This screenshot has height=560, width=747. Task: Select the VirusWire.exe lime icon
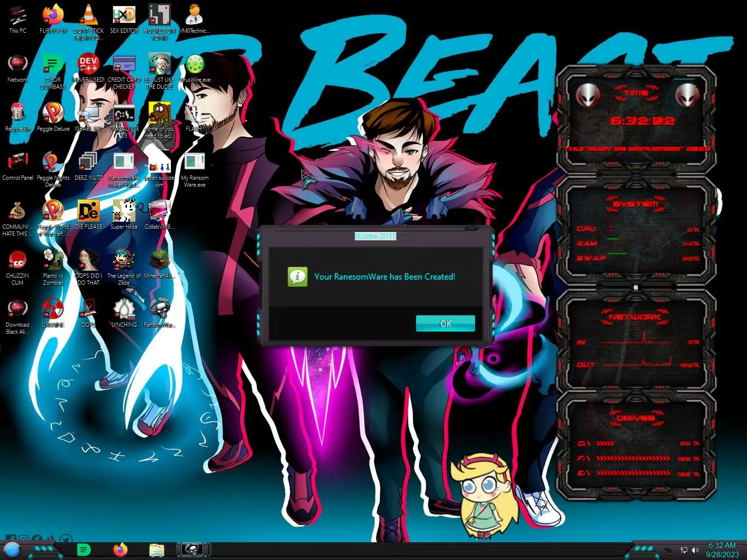click(x=195, y=69)
